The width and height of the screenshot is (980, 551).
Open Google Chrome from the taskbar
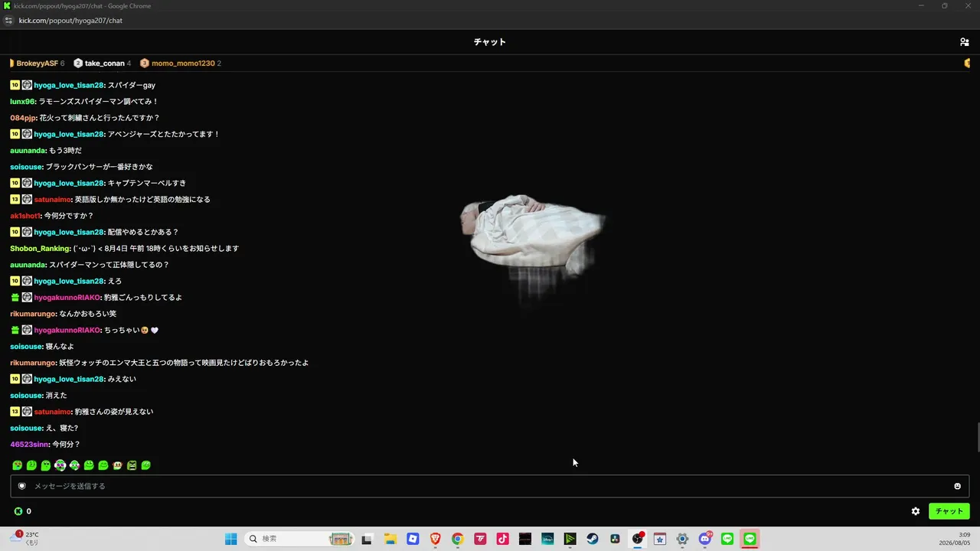(457, 539)
